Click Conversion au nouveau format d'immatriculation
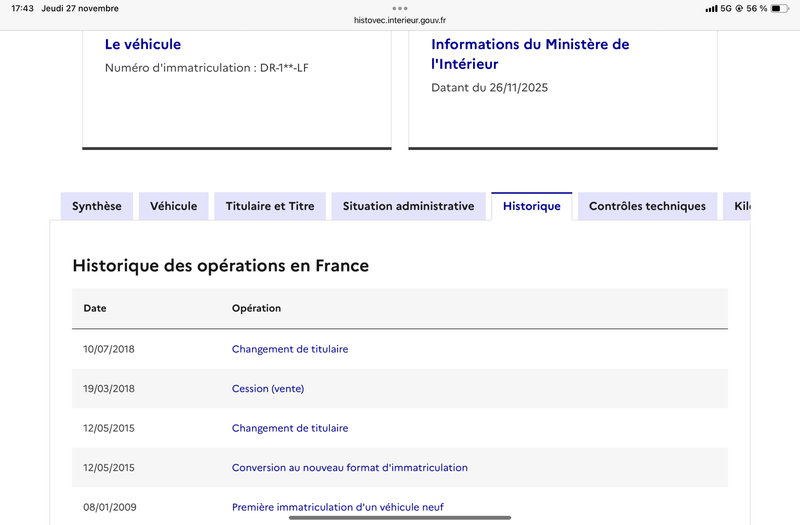 (350, 467)
